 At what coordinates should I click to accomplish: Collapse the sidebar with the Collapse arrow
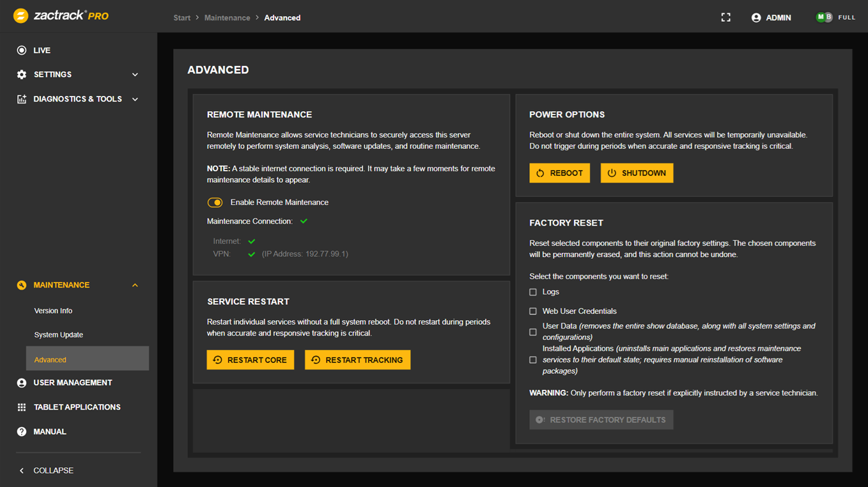click(22, 471)
